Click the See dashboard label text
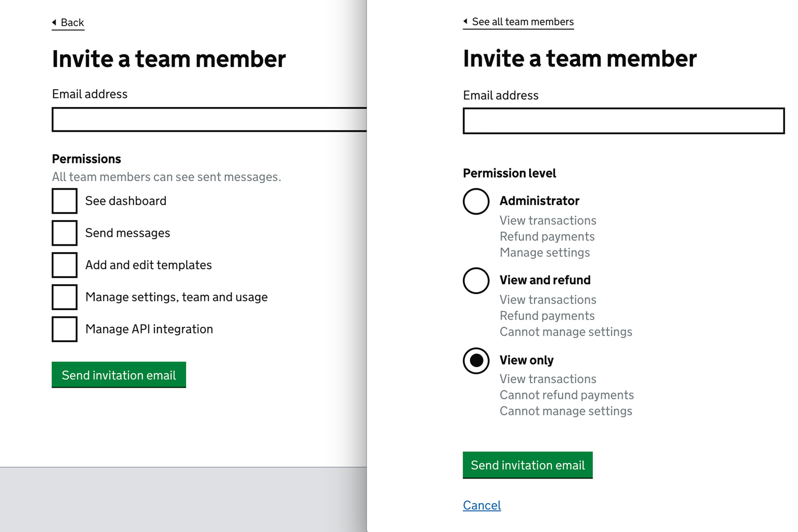The height and width of the screenshot is (532, 798). tap(126, 201)
